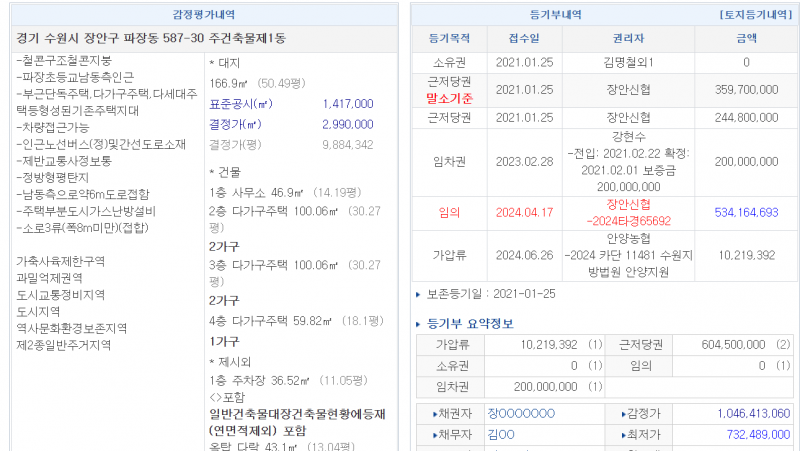
Task: Select the 표준공시(㎡) link
Action: point(240,104)
